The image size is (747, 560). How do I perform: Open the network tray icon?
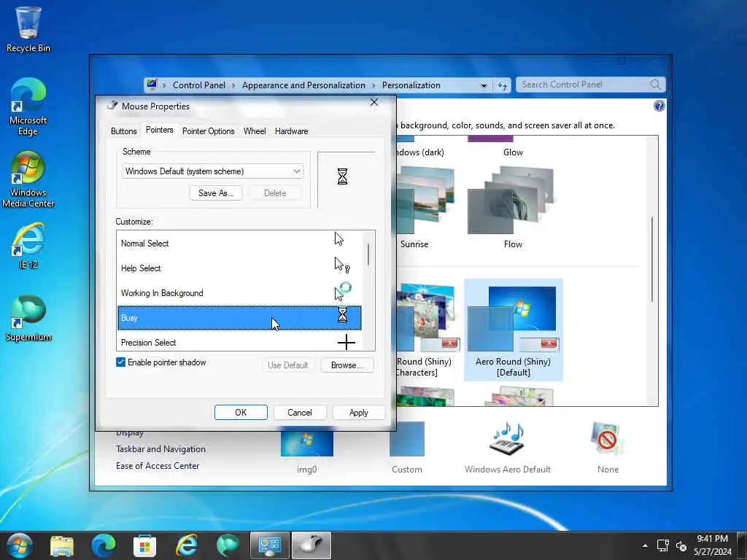(x=662, y=545)
